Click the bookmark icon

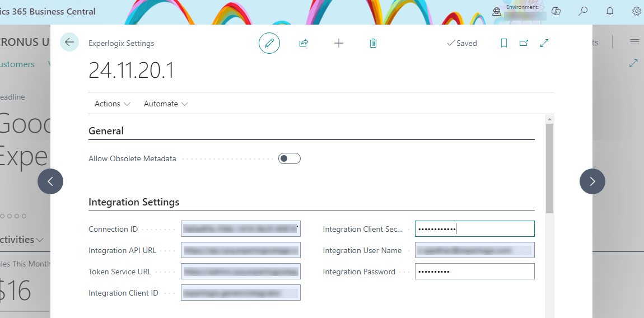[x=504, y=43]
